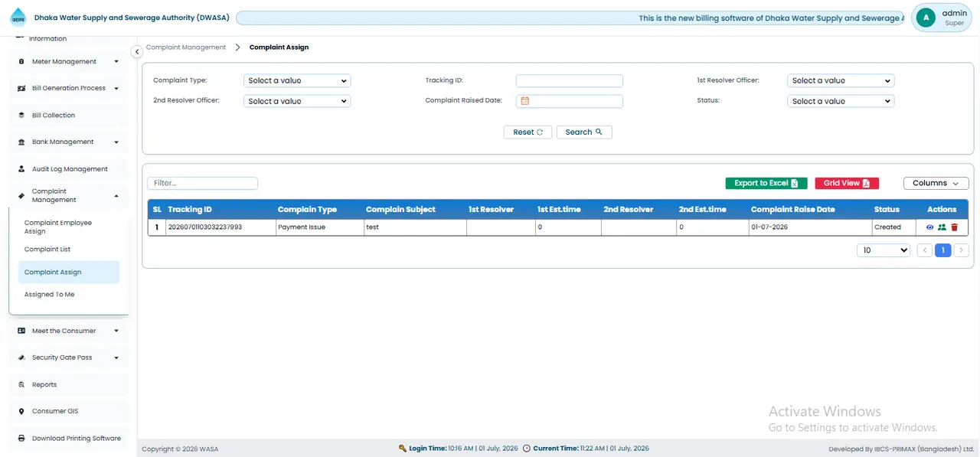This screenshot has width=980, height=457.
Task: Click tracking ID 20260701103032237993 cell
Action: (220, 227)
